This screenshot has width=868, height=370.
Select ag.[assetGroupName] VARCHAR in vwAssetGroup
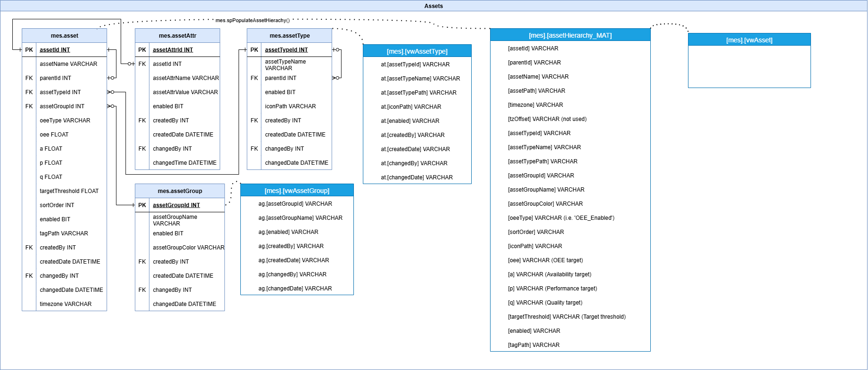pyautogui.click(x=297, y=218)
